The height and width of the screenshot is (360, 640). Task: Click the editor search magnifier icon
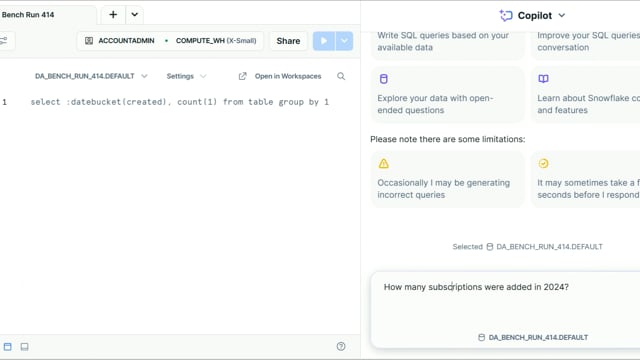(x=341, y=76)
